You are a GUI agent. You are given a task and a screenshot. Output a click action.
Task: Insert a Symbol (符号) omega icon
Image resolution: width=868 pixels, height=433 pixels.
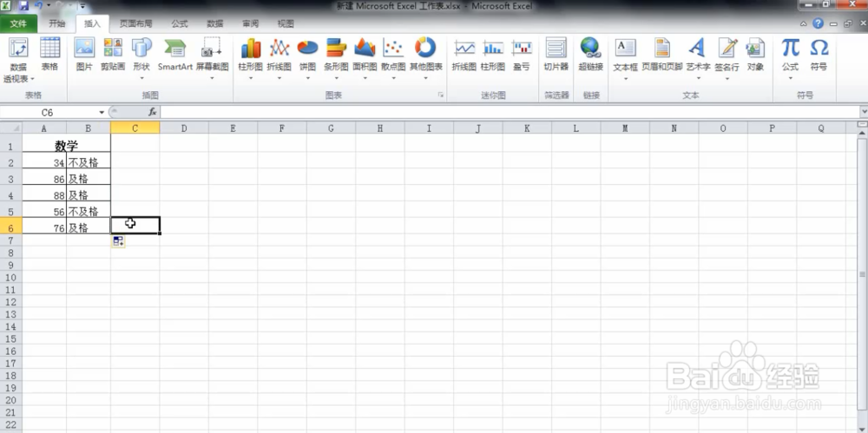point(819,55)
